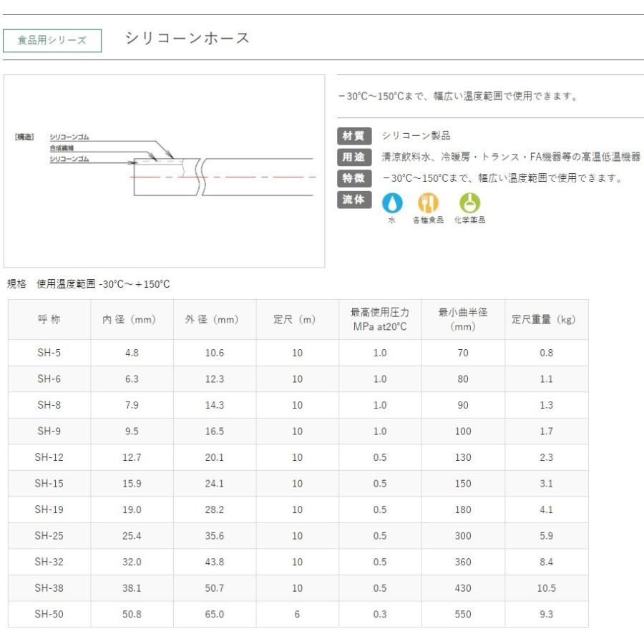Viewport: 644px width, 644px height.
Task: Select the SH-50 row name cell
Action: [49, 614]
